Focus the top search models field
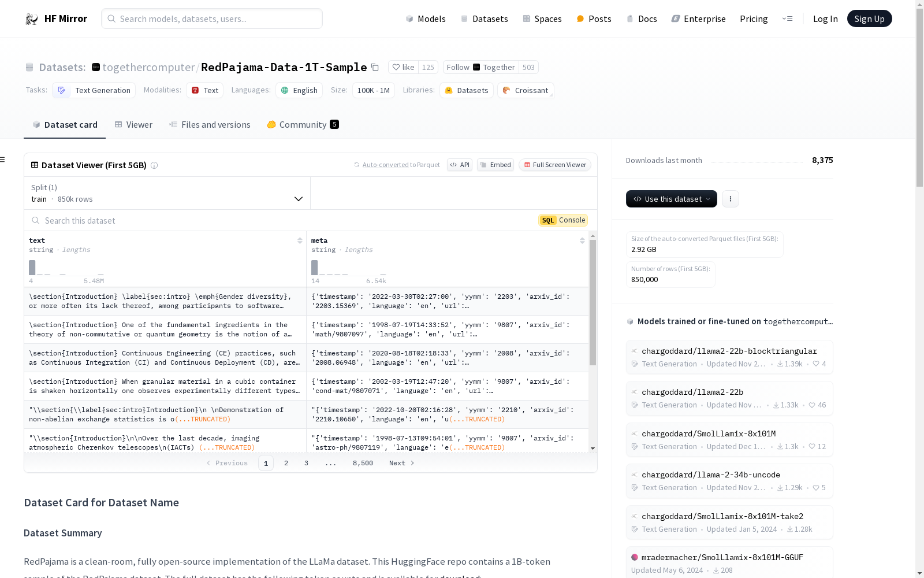The height and width of the screenshot is (578, 924). point(212,18)
